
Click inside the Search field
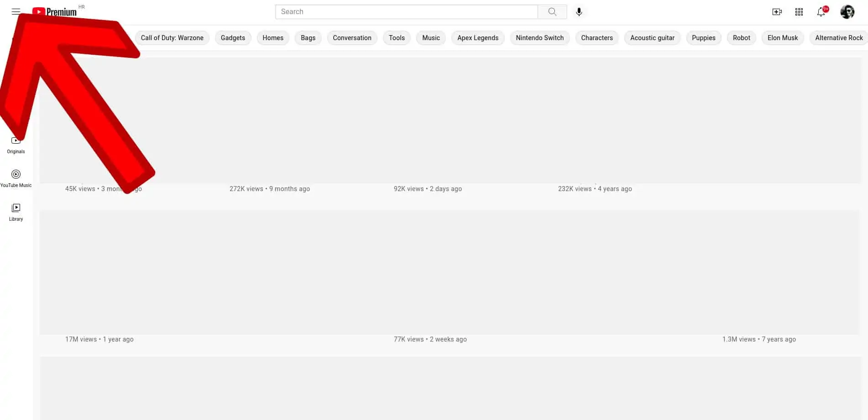click(406, 12)
